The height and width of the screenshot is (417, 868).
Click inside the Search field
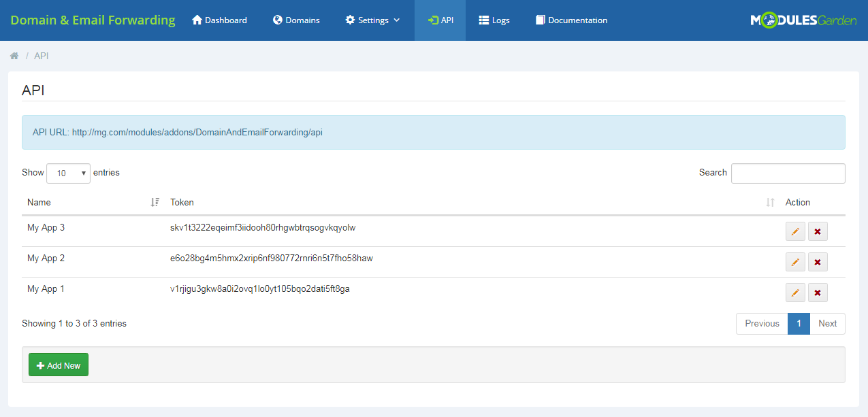click(x=788, y=173)
